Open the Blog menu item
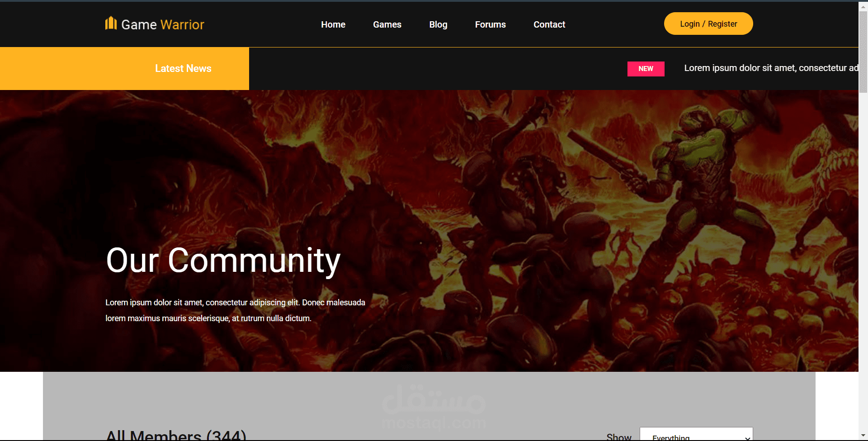The image size is (868, 441). [x=438, y=24]
